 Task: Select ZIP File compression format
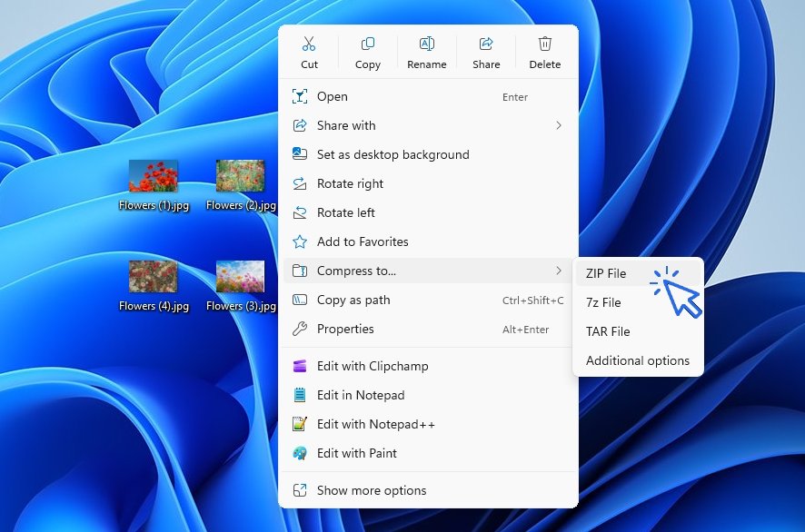click(x=606, y=273)
